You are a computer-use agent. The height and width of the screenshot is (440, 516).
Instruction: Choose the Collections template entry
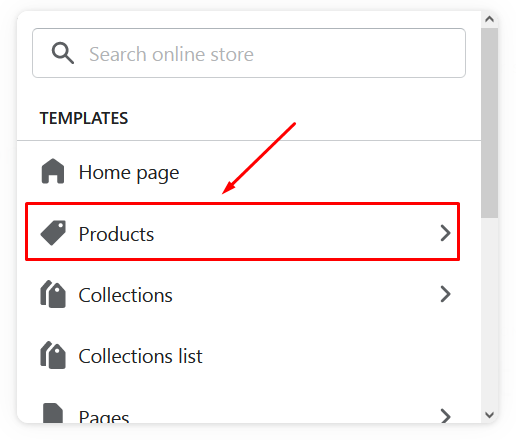[x=249, y=294]
